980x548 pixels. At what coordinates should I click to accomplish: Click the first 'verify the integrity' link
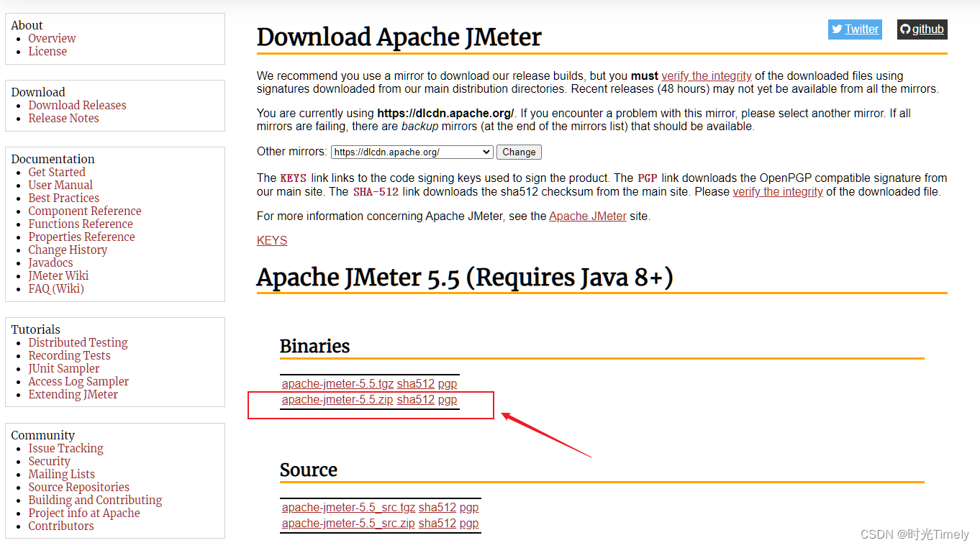707,76
